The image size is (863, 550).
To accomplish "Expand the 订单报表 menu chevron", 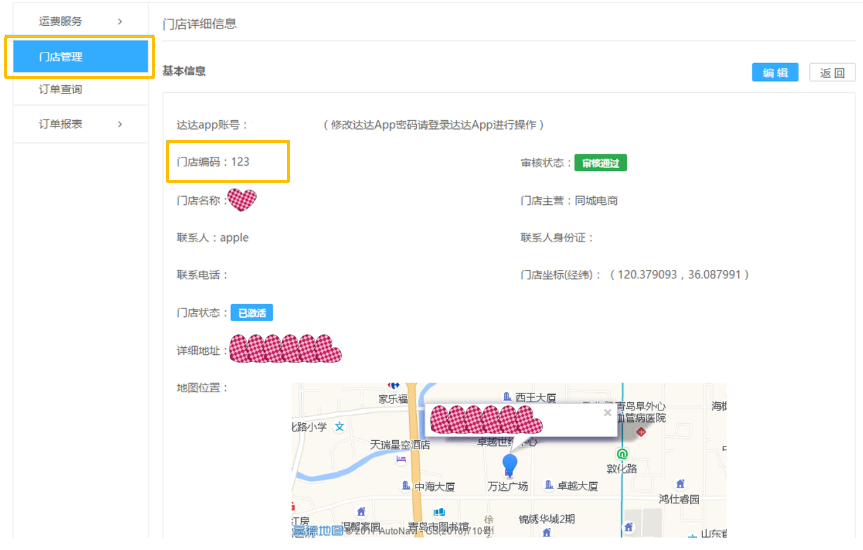I will [x=120, y=124].
